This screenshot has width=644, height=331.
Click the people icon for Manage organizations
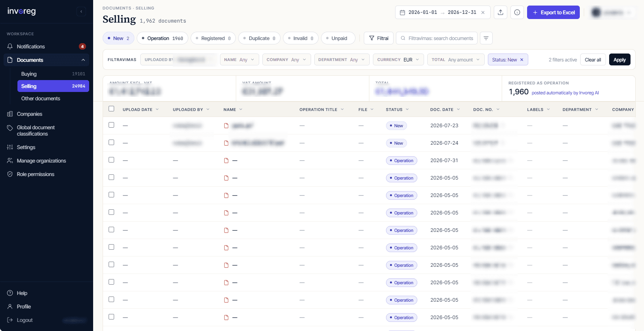10,161
